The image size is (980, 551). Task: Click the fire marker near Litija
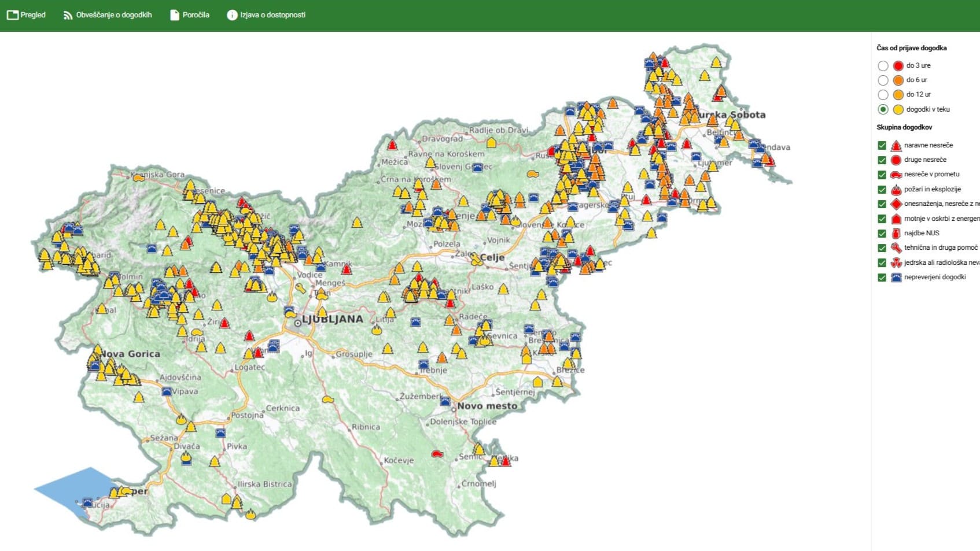click(x=377, y=330)
